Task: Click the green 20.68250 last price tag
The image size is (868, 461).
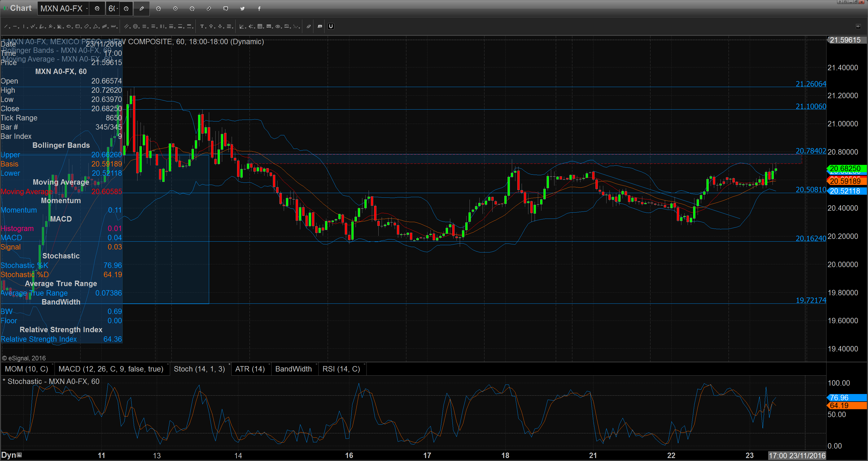Action: (846, 168)
